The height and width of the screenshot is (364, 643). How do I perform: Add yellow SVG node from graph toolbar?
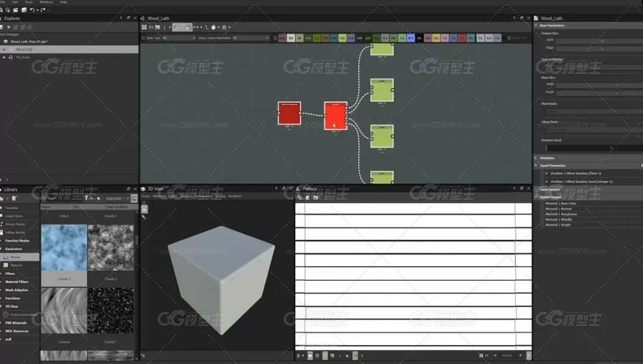click(x=436, y=38)
